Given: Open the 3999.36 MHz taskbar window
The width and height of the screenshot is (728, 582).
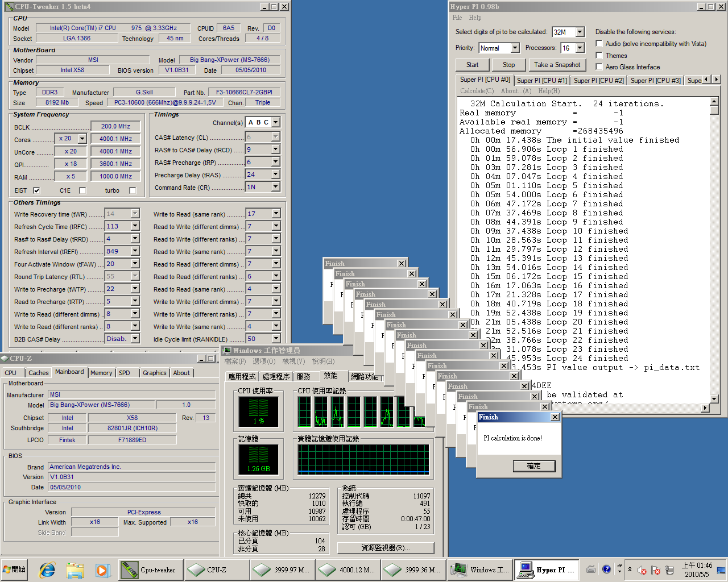Looking at the screenshot, I should tap(413, 569).
